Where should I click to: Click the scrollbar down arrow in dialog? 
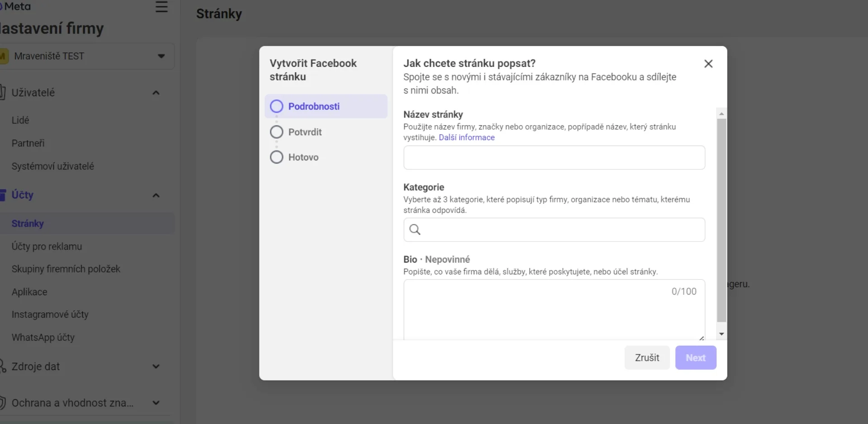point(722,334)
